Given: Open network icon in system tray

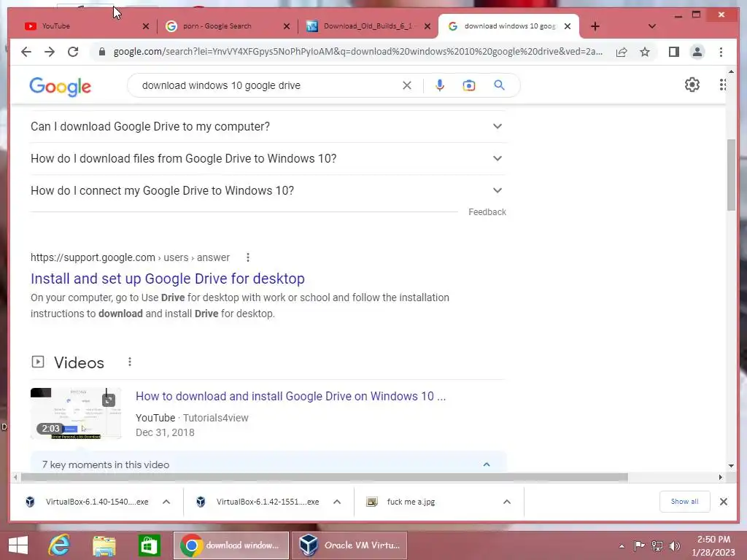Looking at the screenshot, I should click(657, 546).
